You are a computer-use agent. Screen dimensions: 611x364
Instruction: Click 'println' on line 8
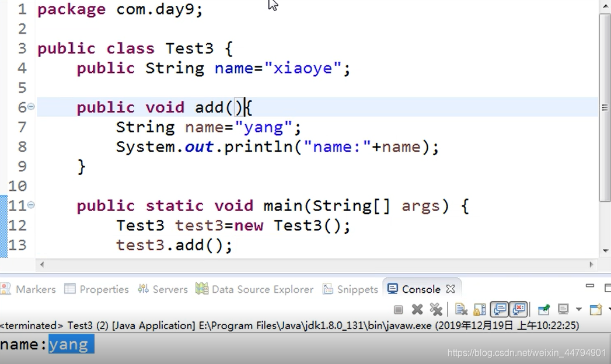[259, 147]
